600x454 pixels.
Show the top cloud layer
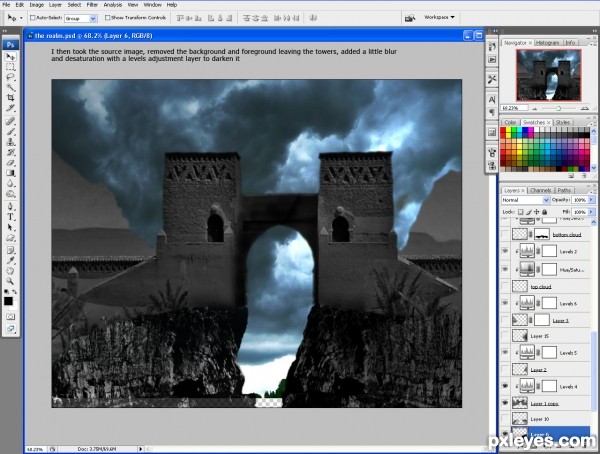[505, 286]
